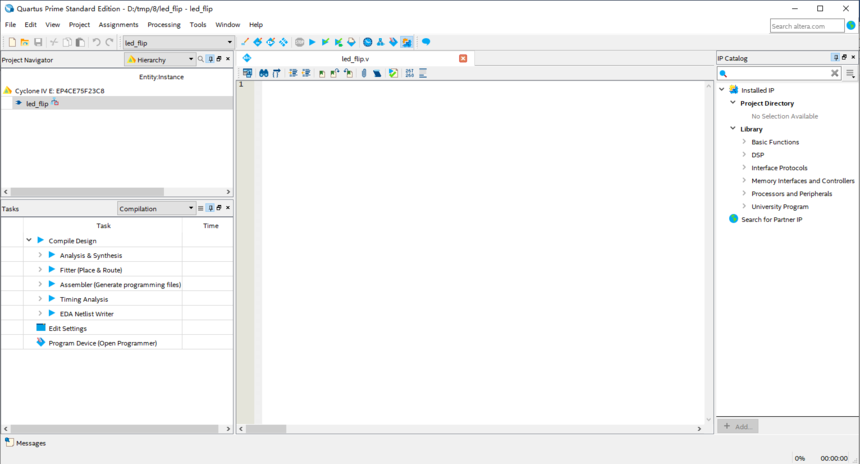Open the Compilation task flow dropdown

(x=156, y=208)
